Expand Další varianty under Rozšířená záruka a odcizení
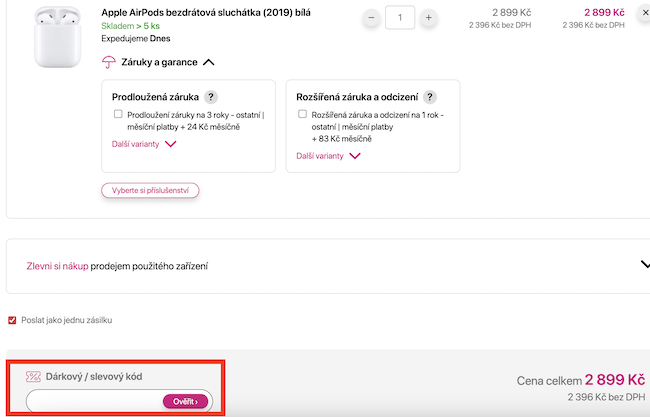650x417 pixels. pyautogui.click(x=328, y=156)
